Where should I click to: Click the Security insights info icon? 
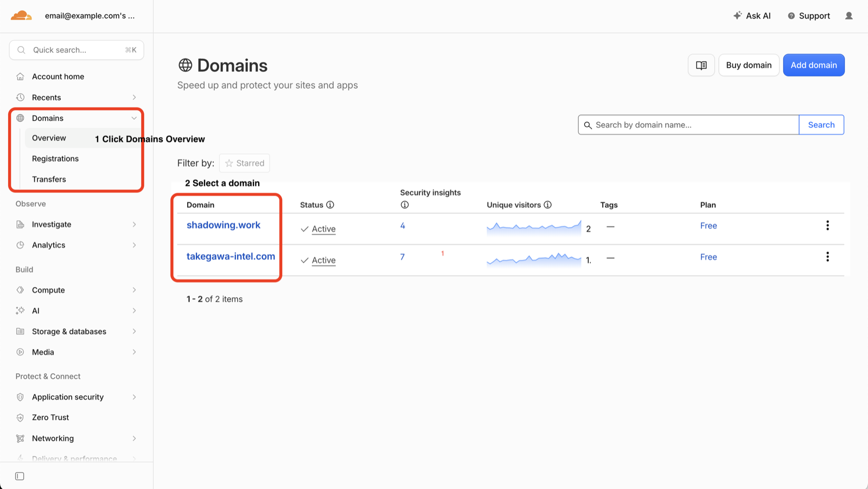[x=404, y=205]
